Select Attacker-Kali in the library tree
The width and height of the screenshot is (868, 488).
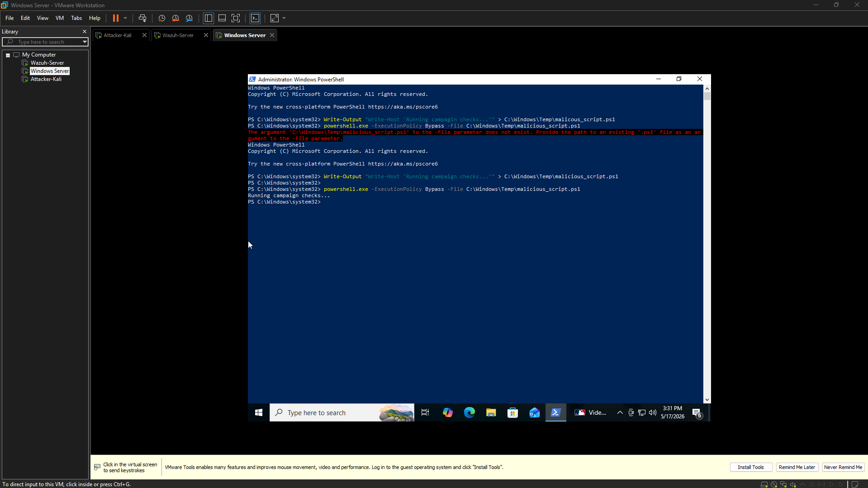click(x=46, y=79)
